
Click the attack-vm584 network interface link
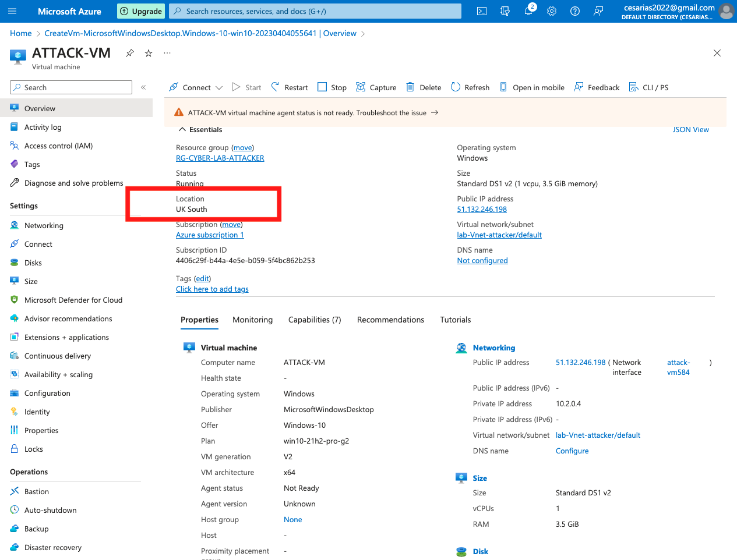[x=678, y=367]
